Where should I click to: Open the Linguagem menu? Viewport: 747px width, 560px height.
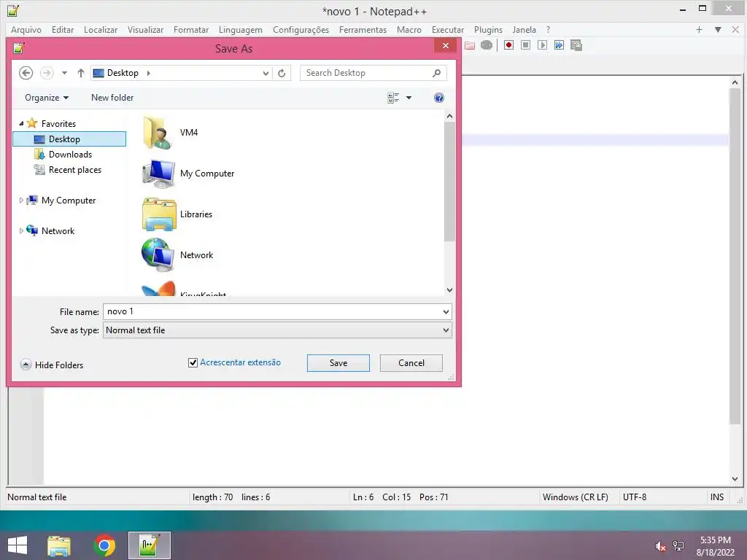point(241,29)
